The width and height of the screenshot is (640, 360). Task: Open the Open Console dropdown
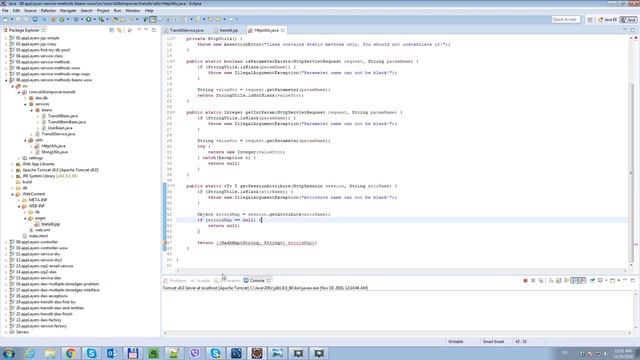coord(618,280)
